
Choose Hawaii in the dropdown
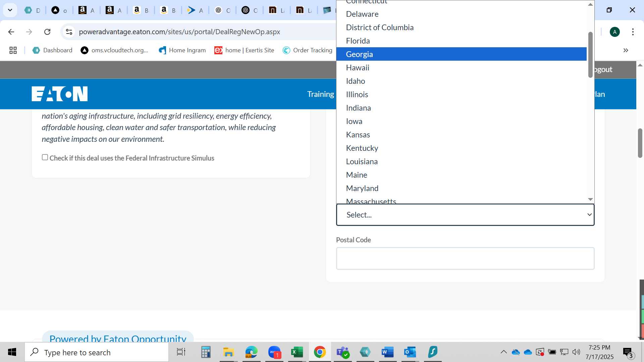(461, 68)
